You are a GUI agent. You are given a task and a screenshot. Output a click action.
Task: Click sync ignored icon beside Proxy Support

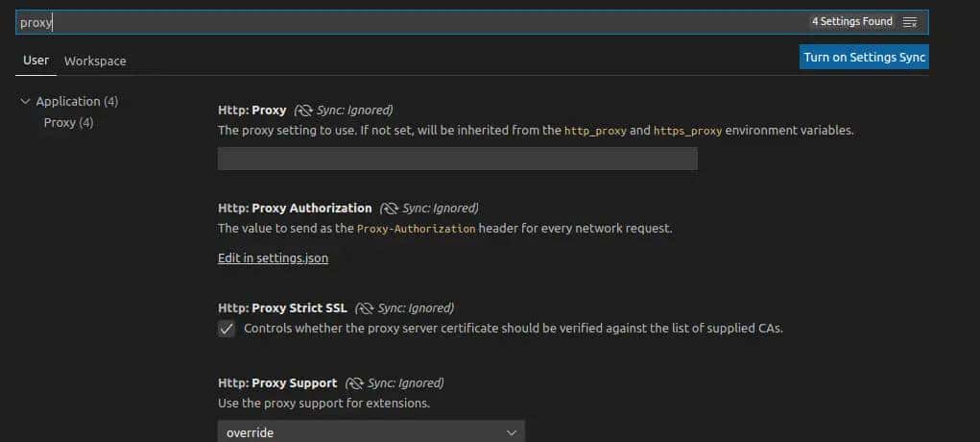coord(353,382)
